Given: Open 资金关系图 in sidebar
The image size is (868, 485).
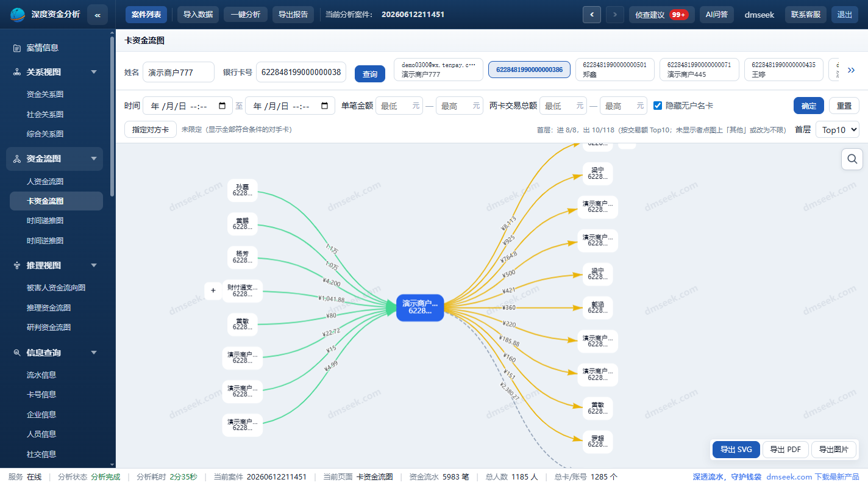Looking at the screenshot, I should 45,95.
